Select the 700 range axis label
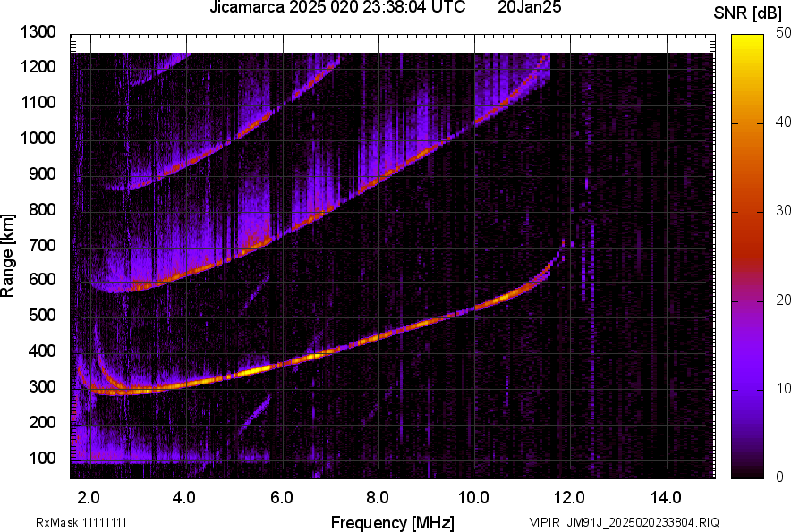Viewport: 791px width, 532px height. coord(42,246)
